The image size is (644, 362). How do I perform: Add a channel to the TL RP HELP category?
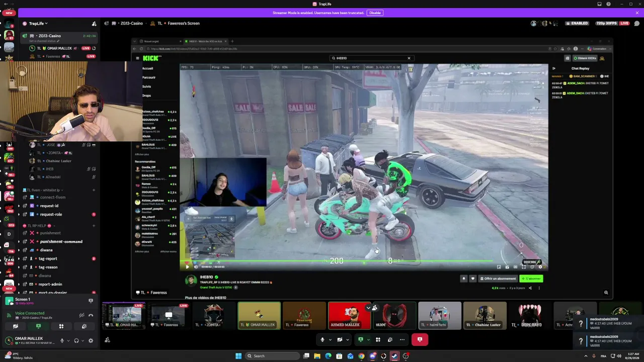pos(94,226)
